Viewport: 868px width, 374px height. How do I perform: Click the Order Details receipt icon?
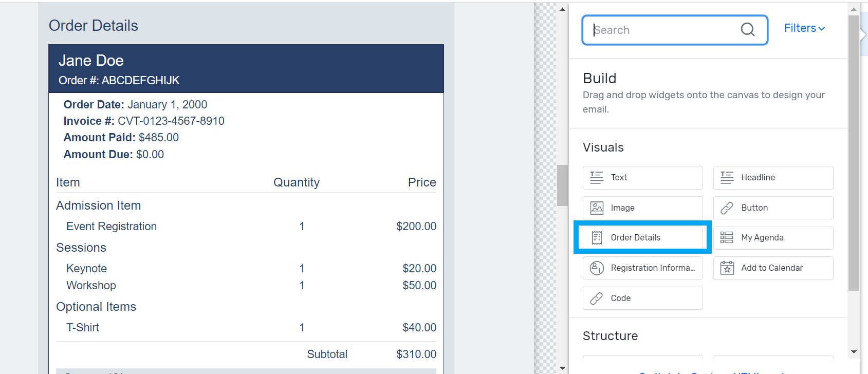[597, 237]
